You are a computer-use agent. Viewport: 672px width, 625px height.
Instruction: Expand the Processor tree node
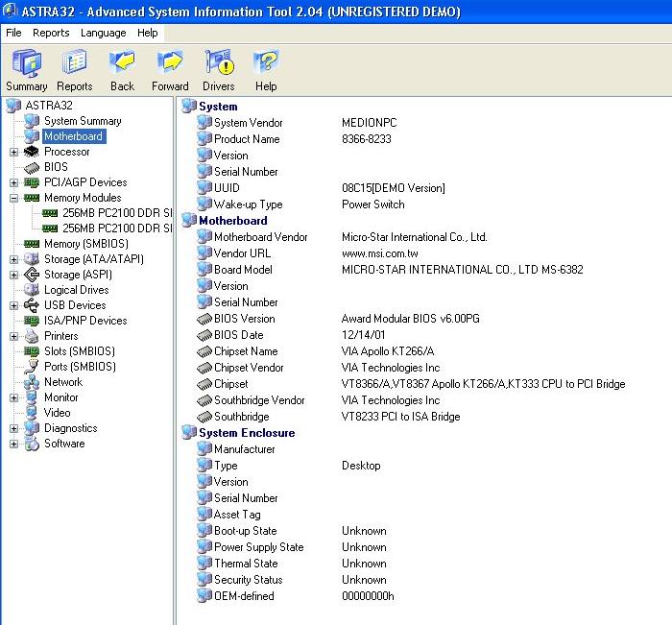13,153
